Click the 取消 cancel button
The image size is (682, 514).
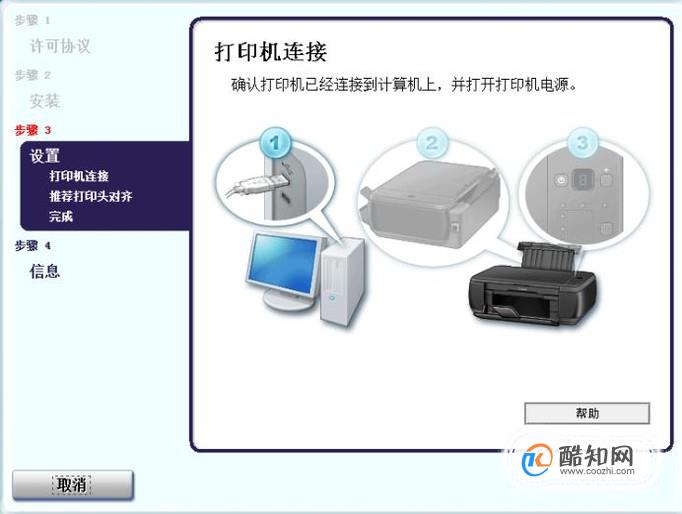click(x=73, y=485)
